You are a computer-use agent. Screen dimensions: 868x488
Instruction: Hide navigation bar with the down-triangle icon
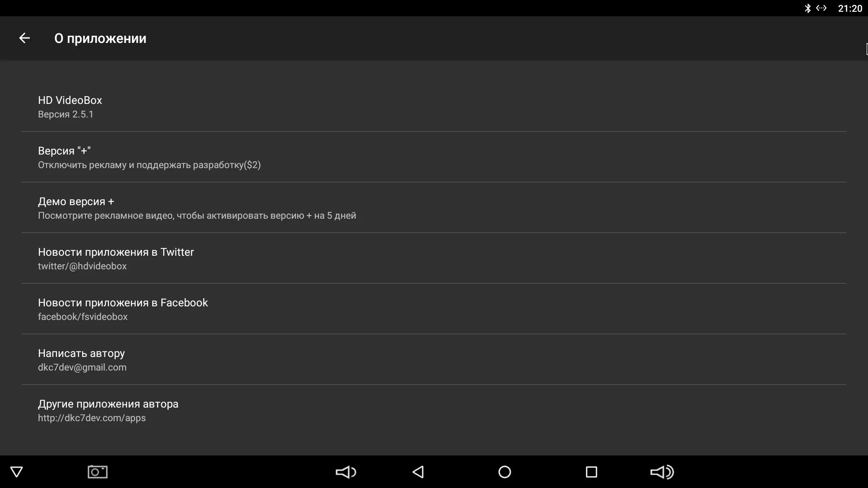(x=17, y=472)
